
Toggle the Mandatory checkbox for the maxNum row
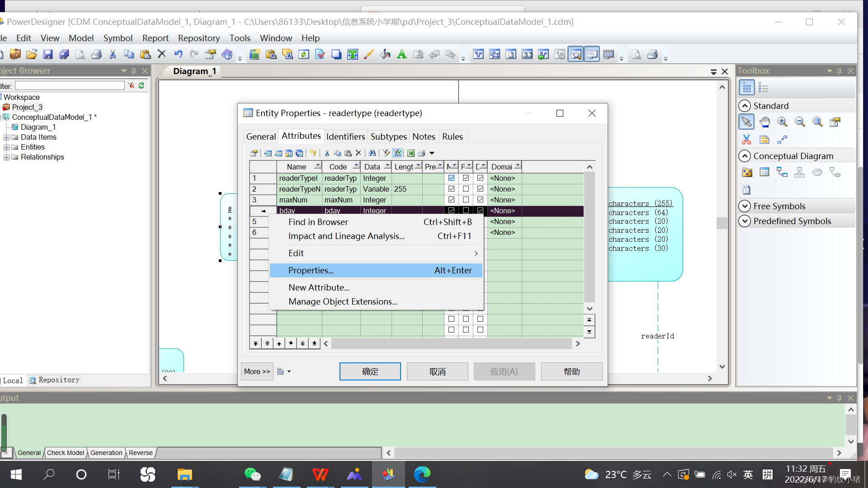click(x=451, y=200)
